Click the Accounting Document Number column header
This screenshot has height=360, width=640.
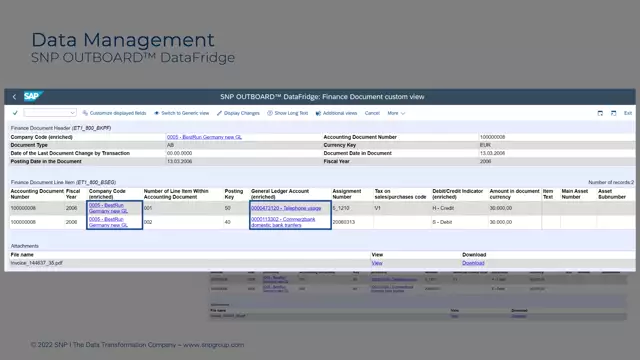(x=37, y=194)
